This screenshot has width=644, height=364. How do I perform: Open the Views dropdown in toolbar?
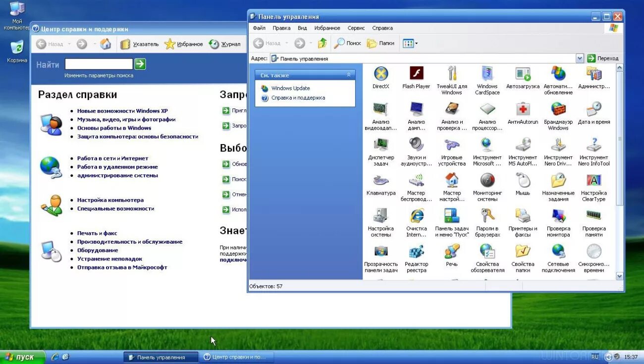click(410, 43)
